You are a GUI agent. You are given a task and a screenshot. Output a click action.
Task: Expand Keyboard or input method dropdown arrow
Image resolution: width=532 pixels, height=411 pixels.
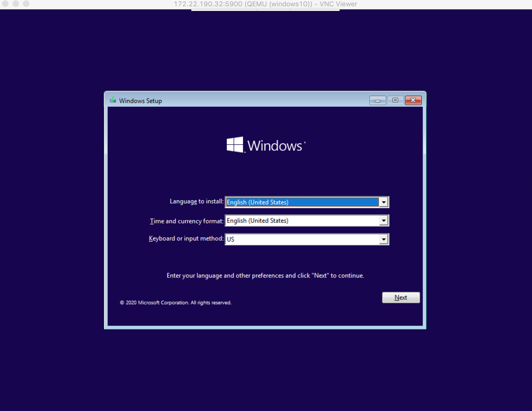pyautogui.click(x=384, y=239)
